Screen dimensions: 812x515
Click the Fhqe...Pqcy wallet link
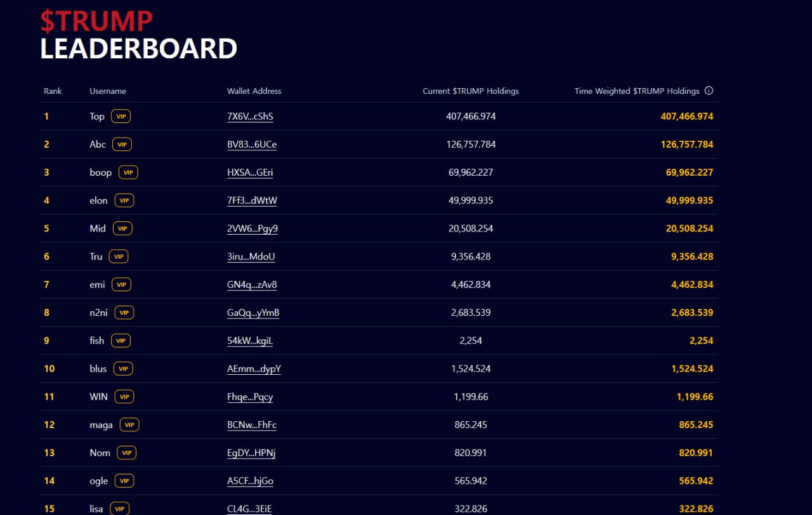pos(250,396)
